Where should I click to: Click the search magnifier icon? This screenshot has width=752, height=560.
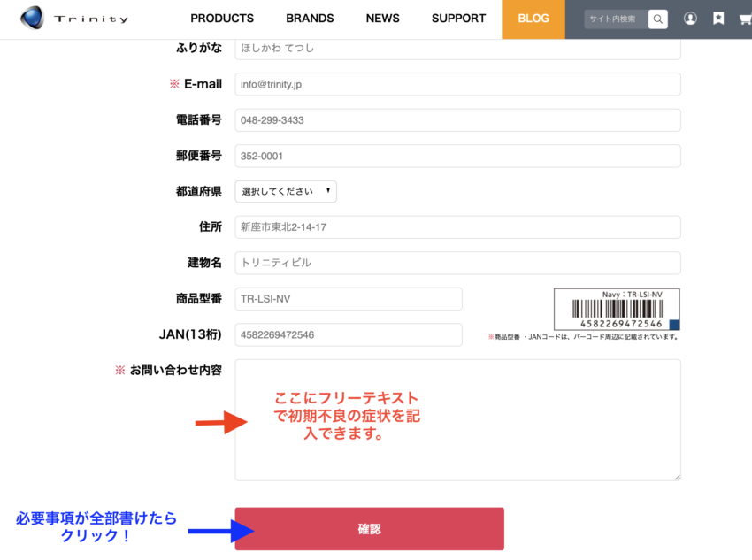[x=657, y=19]
